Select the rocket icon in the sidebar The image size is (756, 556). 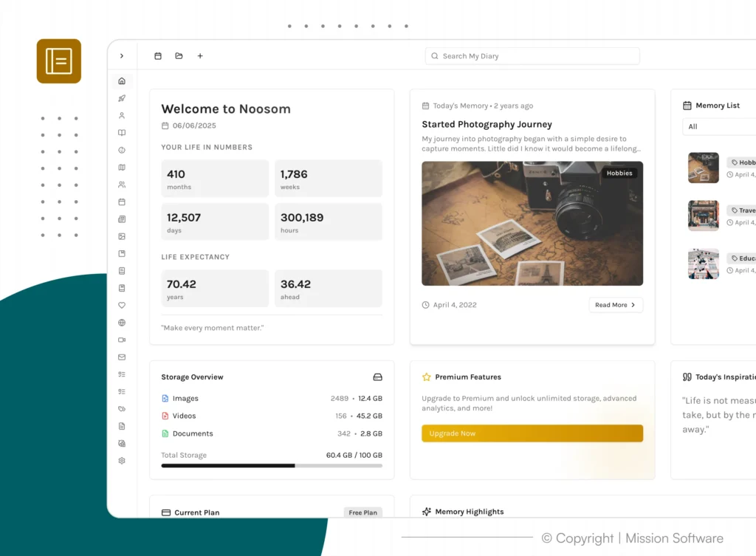point(122,98)
